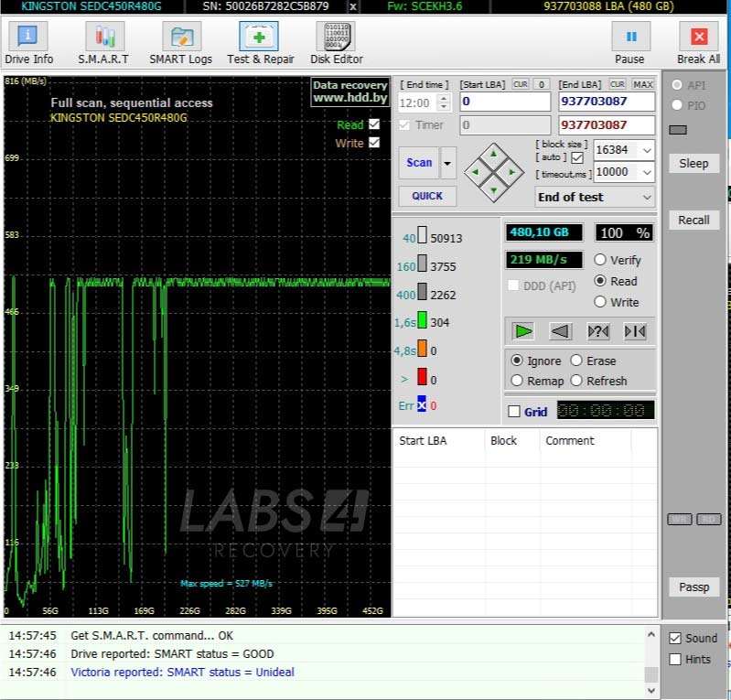Click the green 1,6s block swatch
This screenshot has height=700, width=731.
tap(422, 320)
